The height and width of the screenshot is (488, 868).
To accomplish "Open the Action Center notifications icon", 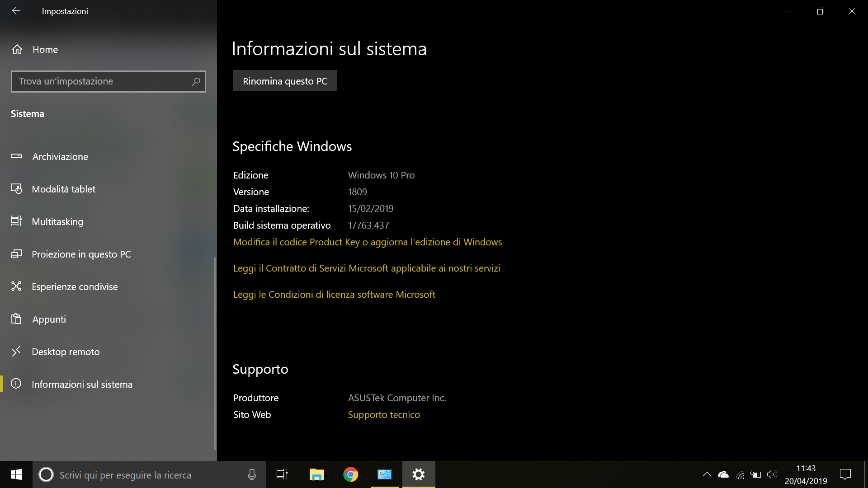I will click(x=845, y=474).
